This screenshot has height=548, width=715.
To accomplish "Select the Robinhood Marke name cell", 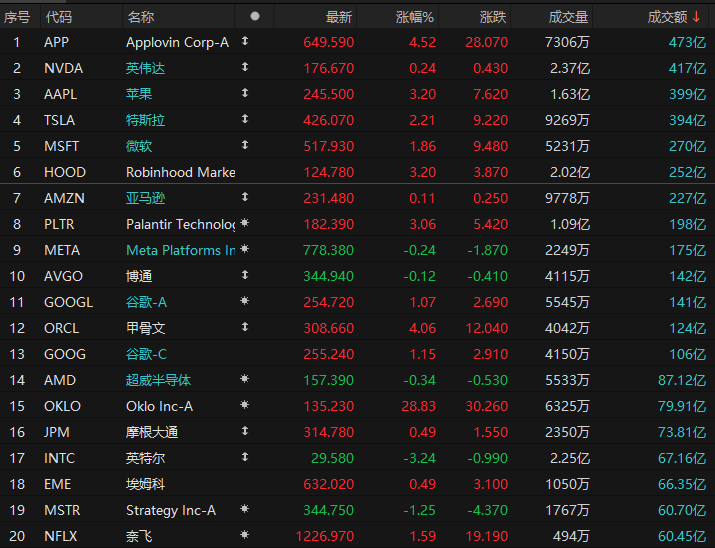I will tap(181, 172).
